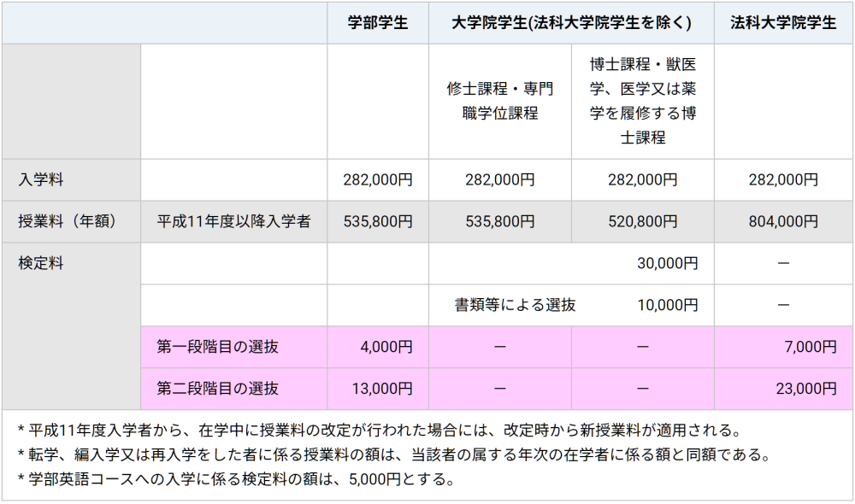Image resolution: width=855 pixels, height=504 pixels.
Task: Click the 書類等による選抜 10,000円 cell
Action: [571, 305]
